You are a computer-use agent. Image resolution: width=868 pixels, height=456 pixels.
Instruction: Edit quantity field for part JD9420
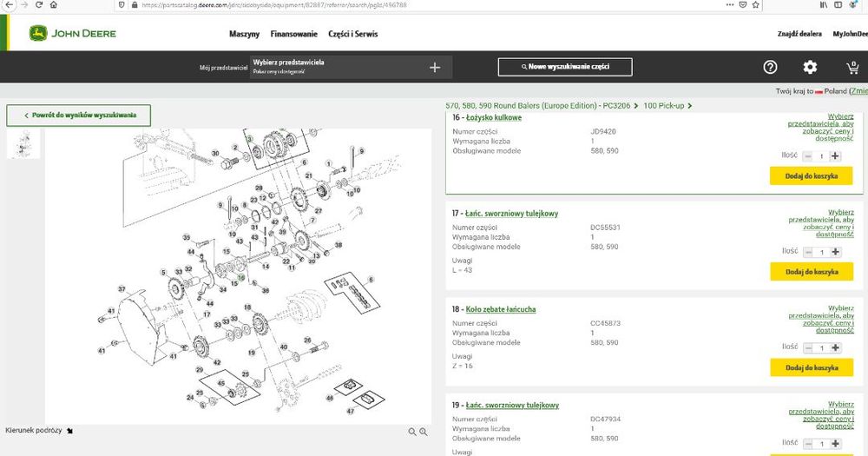point(821,156)
